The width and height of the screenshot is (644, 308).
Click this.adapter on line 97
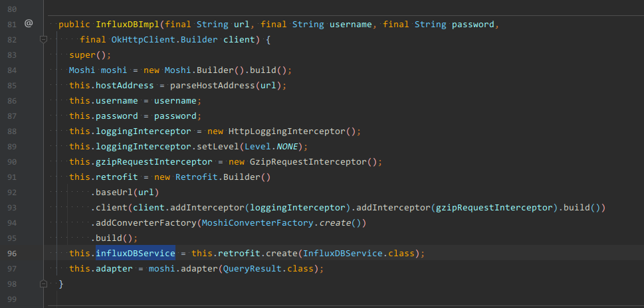100,269
